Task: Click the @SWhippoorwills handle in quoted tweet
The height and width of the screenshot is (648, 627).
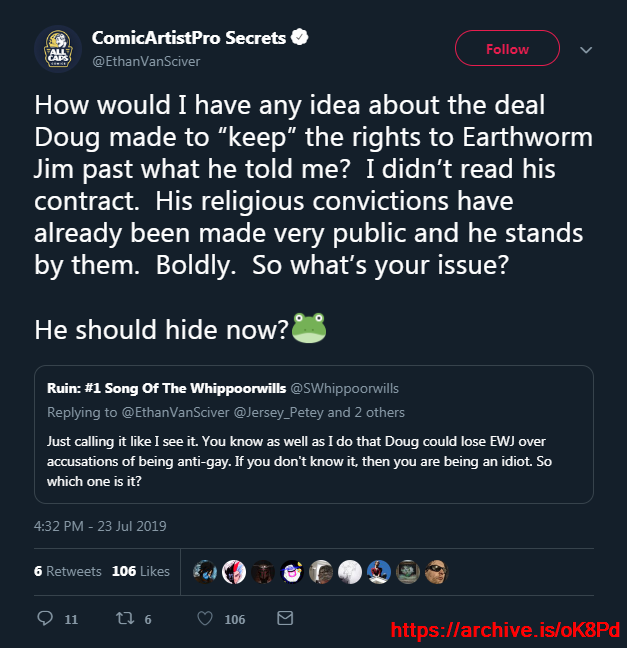Action: (x=344, y=388)
